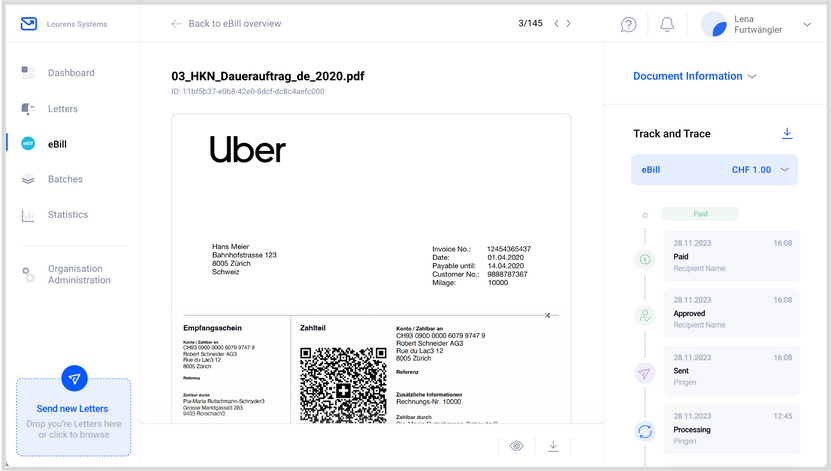Screen dimensions: 831x471
Task: Open the Processing event card
Action: tap(732, 429)
